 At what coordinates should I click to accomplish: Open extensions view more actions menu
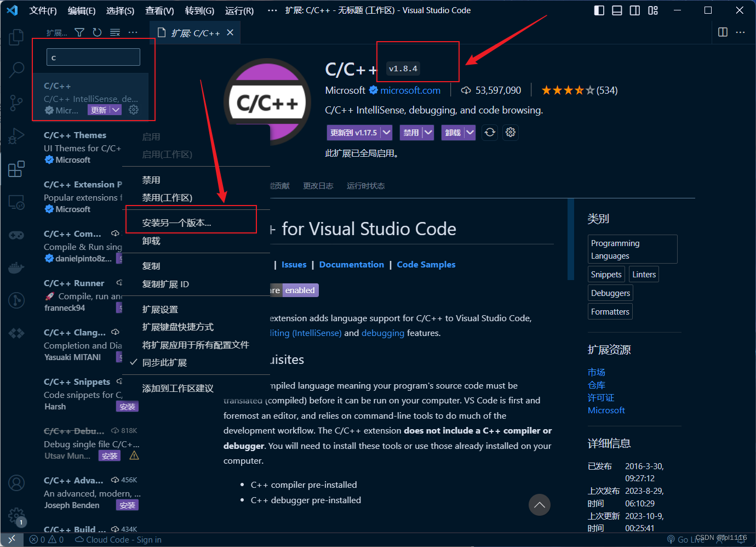133,33
